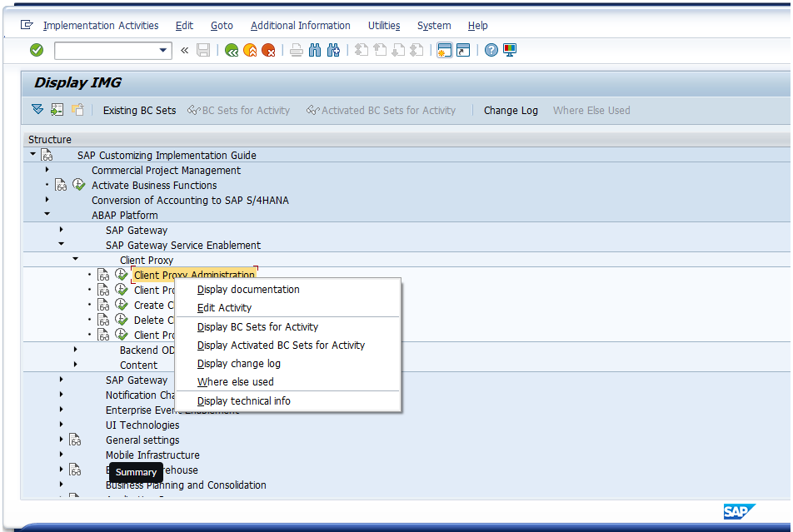Click the orange Exit icon

click(250, 50)
